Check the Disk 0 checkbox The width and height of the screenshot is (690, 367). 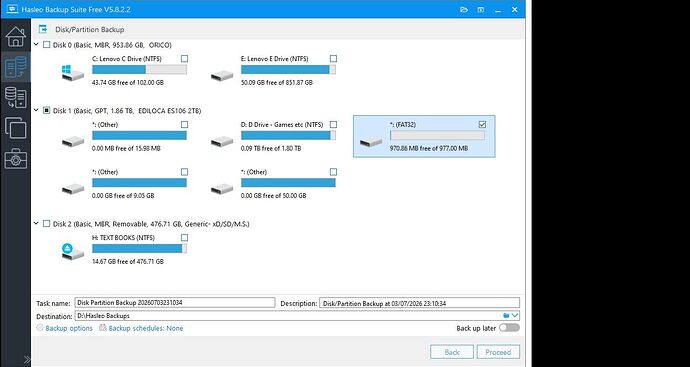click(x=47, y=45)
